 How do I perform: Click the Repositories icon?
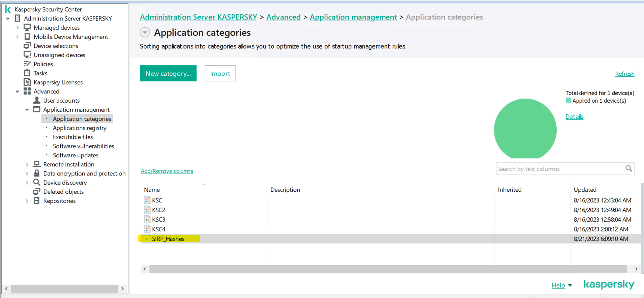pyautogui.click(x=37, y=200)
